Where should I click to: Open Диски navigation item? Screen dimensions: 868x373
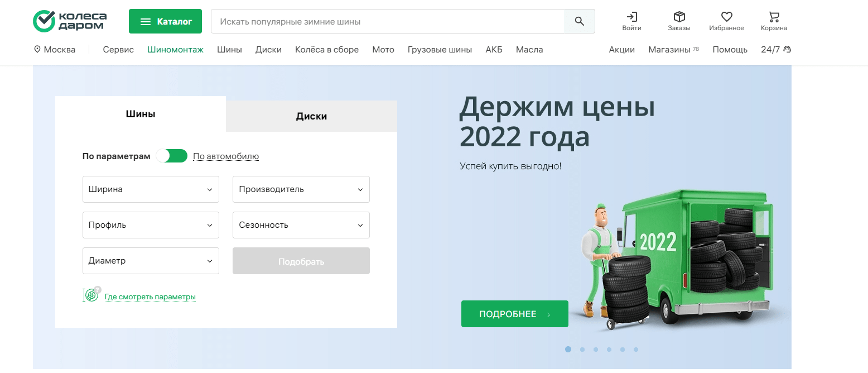(268, 49)
